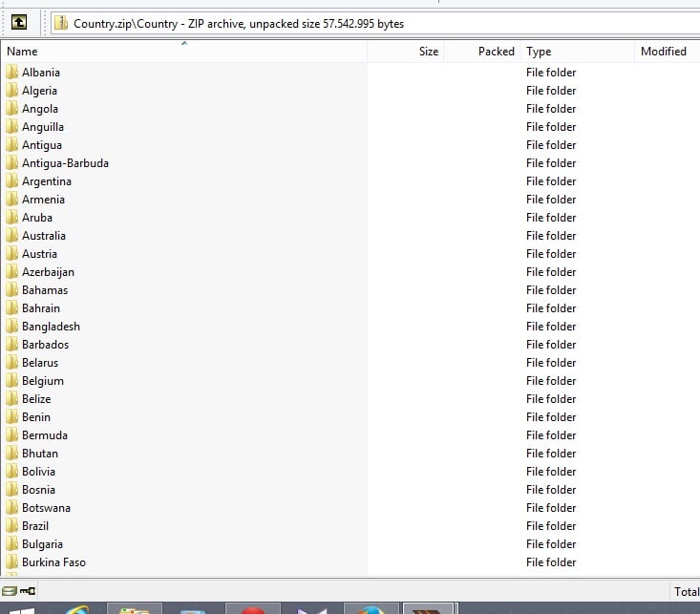The width and height of the screenshot is (700, 614).
Task: Select the Bosnia folder name
Action: coord(38,490)
